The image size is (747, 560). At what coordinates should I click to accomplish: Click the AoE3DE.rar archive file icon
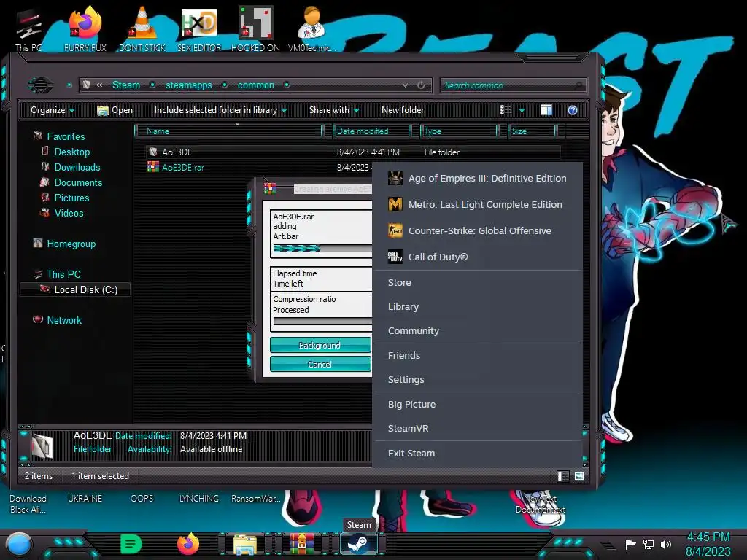pos(153,167)
